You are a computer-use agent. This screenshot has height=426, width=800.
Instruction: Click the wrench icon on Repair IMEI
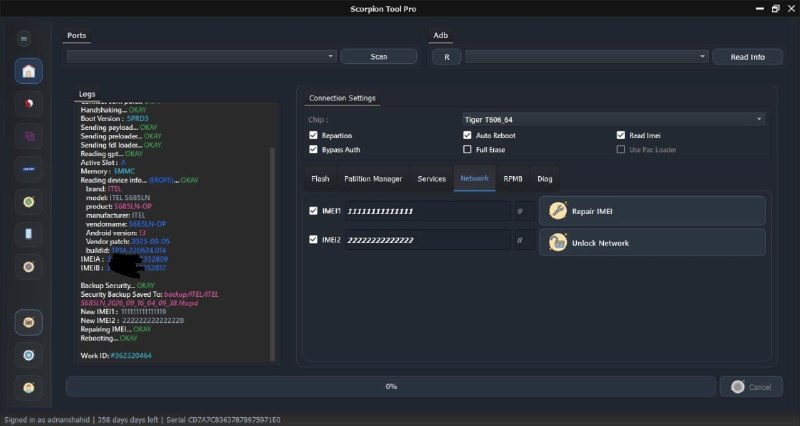558,211
